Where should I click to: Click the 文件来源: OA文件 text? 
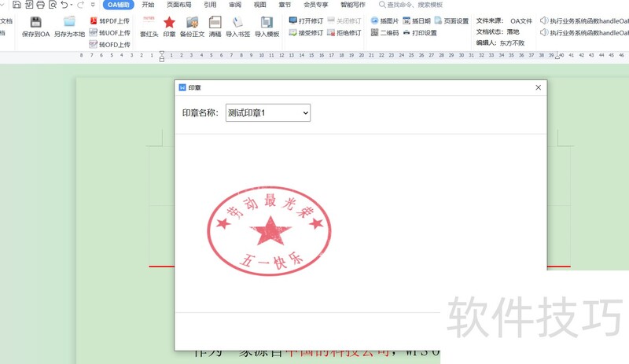pyautogui.click(x=504, y=21)
